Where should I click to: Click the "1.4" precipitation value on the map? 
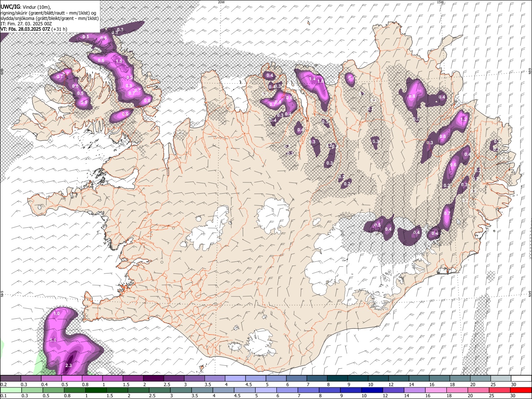[312, 79]
